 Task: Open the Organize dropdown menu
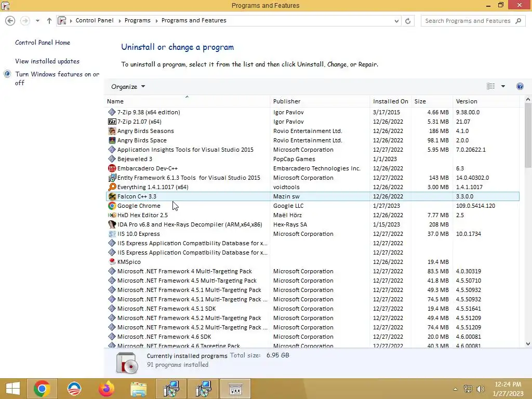pyautogui.click(x=128, y=87)
